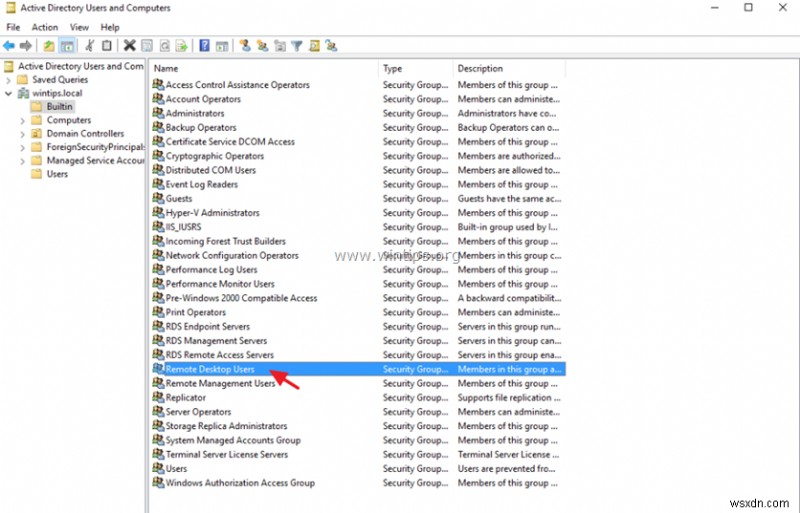The image size is (800, 513).
Task: Select the Server Operators group
Action: click(198, 411)
